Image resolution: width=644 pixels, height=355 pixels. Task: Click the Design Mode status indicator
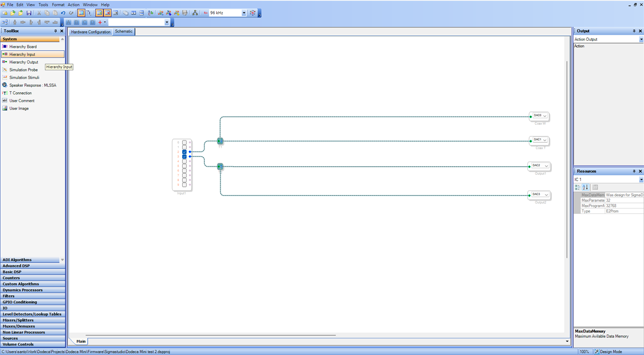pos(609,351)
